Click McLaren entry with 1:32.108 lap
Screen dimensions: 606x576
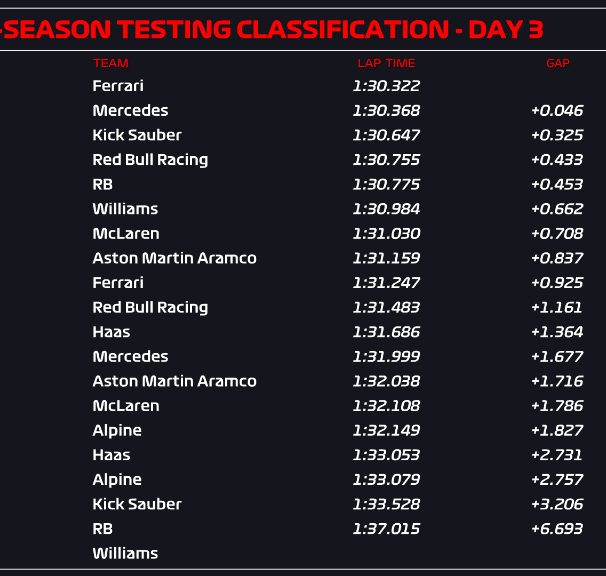126,406
